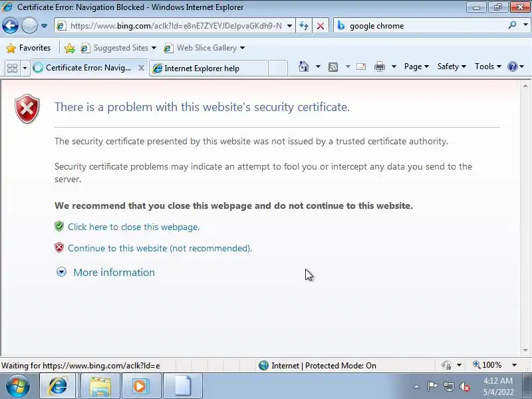Click the privacy report status bar icon

[x=446, y=365]
